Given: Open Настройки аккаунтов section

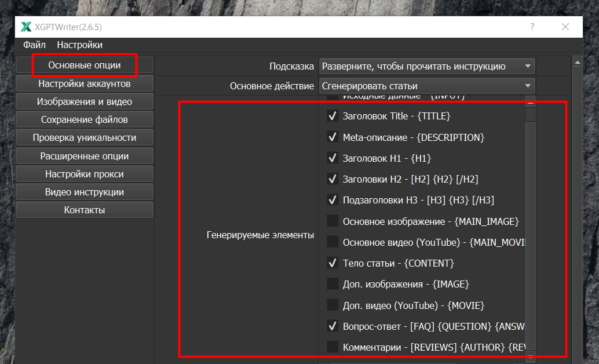Looking at the screenshot, I should click(x=84, y=84).
